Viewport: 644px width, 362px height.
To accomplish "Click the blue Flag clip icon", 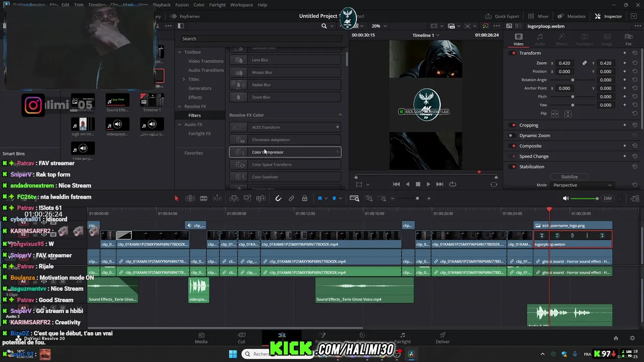I will pos(319,199).
